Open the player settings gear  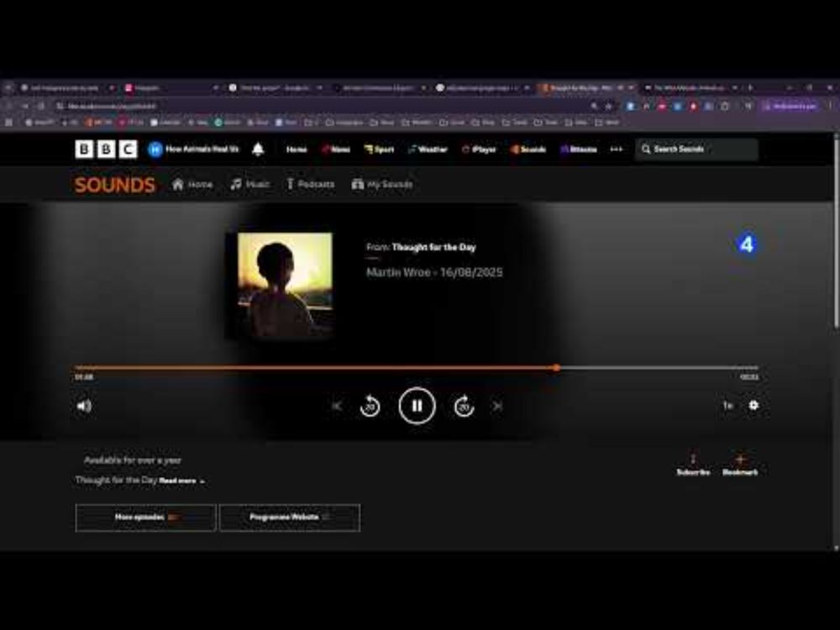tap(753, 405)
